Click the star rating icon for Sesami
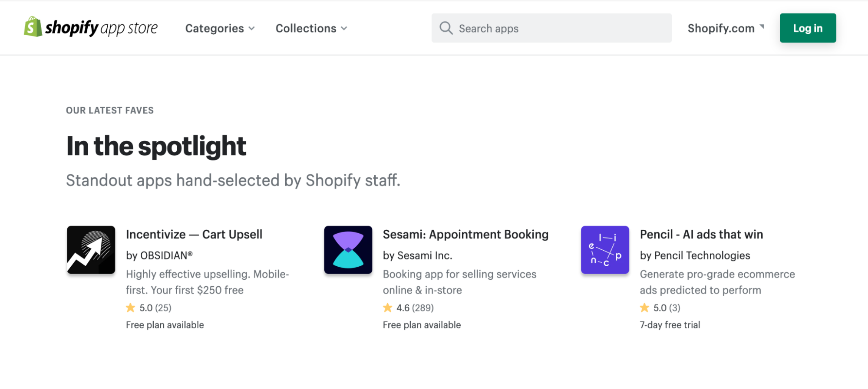The height and width of the screenshot is (389, 868). pos(387,308)
